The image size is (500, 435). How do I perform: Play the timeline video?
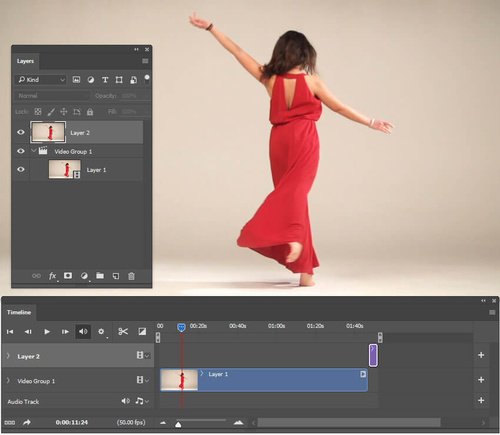(x=47, y=332)
